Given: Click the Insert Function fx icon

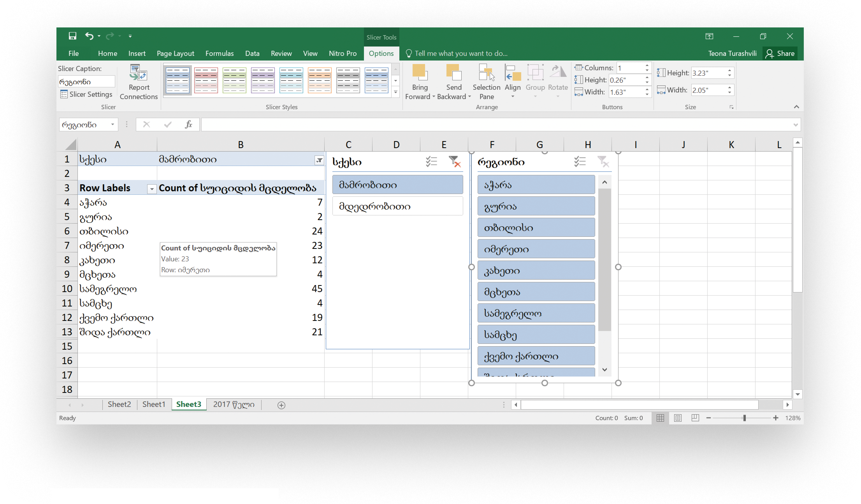Looking at the screenshot, I should click(189, 124).
